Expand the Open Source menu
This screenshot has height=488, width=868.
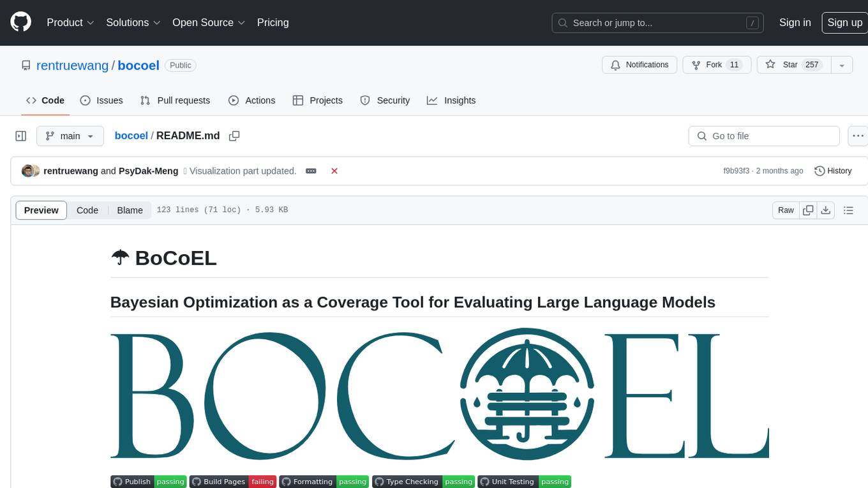[x=209, y=22]
